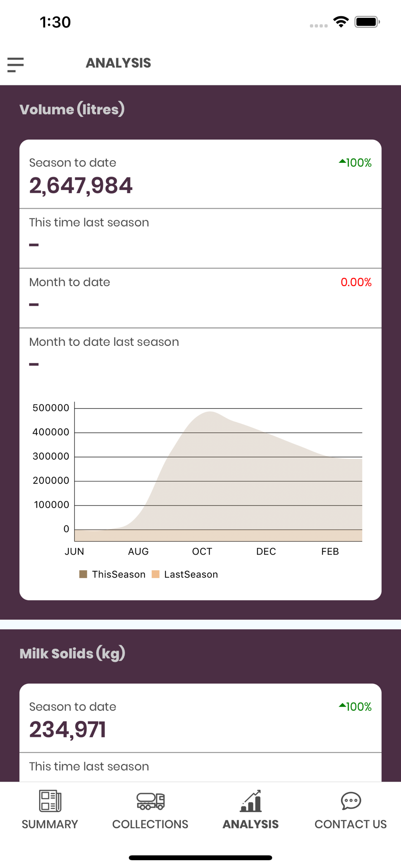Screen dimensions: 401x868
Task: Tap the Volume (litres) section heading
Action: click(72, 109)
